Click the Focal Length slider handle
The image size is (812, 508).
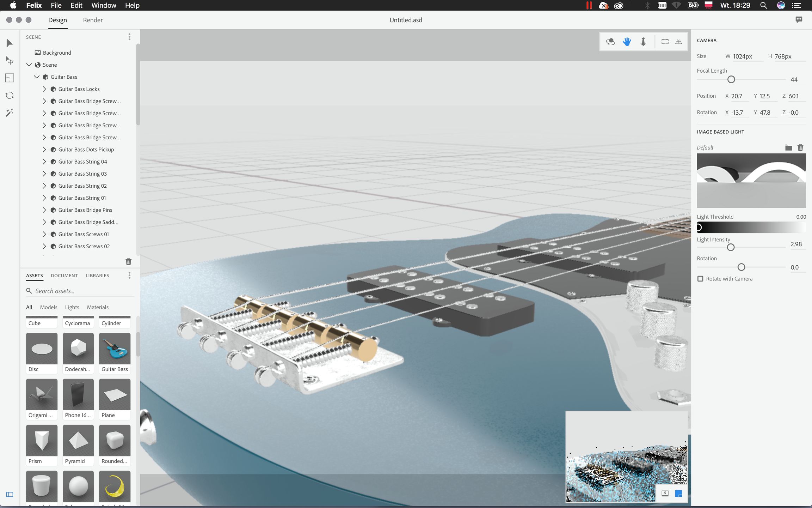731,79
